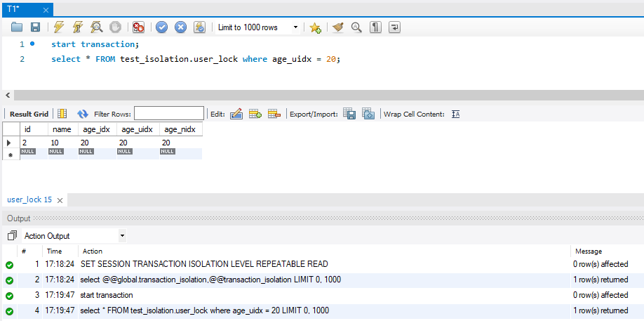644x321 pixels.
Task: Select SET SESSION TRANSACTION ISOLATION output row
Action: tap(323, 264)
